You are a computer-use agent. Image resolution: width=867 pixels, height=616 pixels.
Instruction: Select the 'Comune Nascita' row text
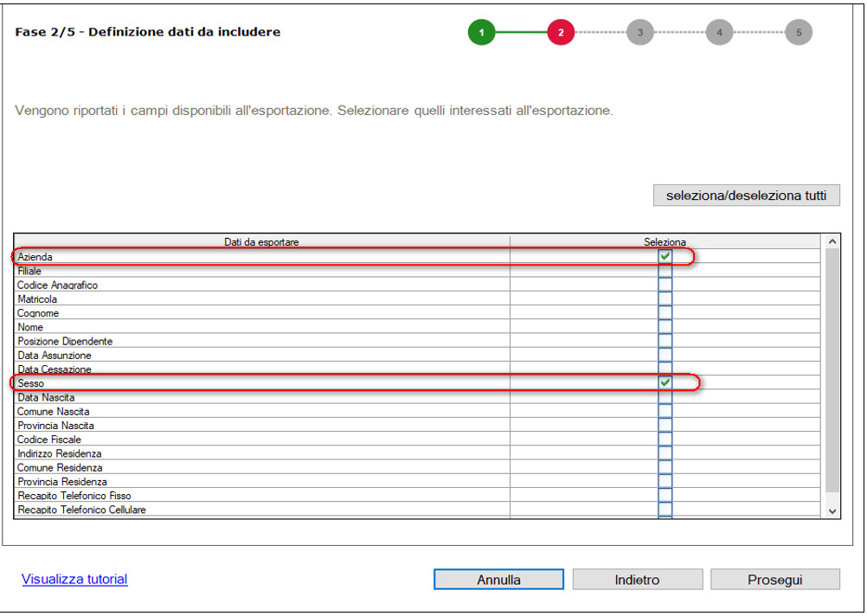[x=53, y=412]
